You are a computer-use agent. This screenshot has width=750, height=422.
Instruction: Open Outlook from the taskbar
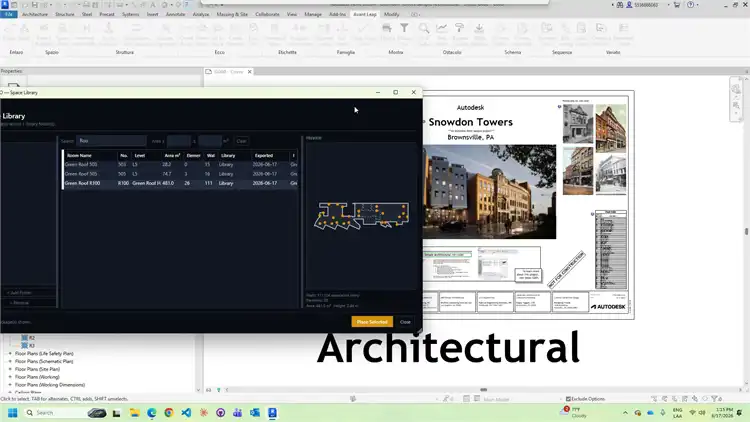click(255, 412)
